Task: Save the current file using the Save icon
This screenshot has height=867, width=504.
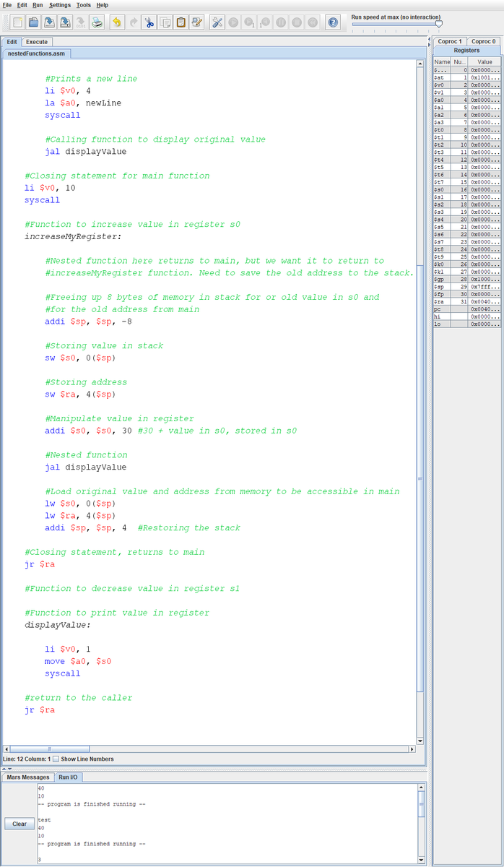Action: [x=49, y=22]
